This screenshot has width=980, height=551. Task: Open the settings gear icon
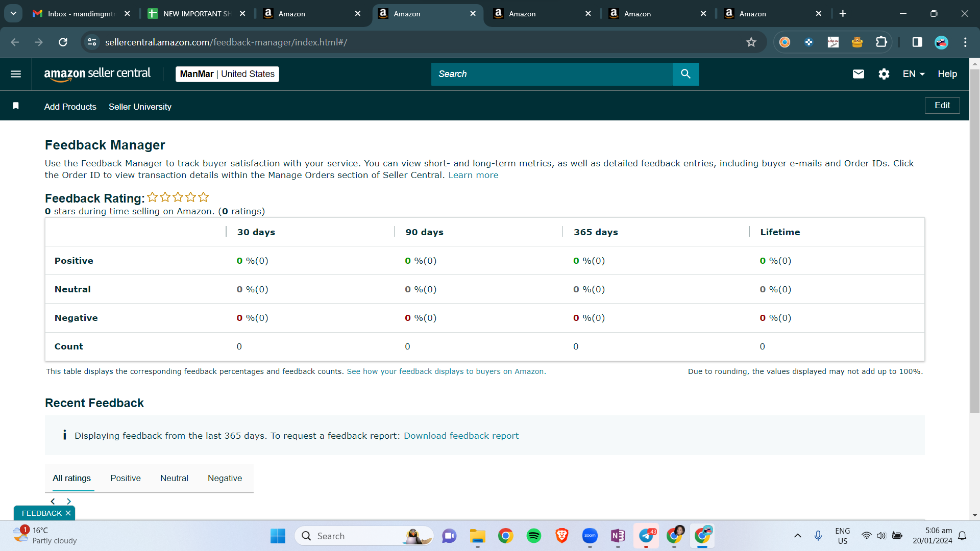(884, 74)
